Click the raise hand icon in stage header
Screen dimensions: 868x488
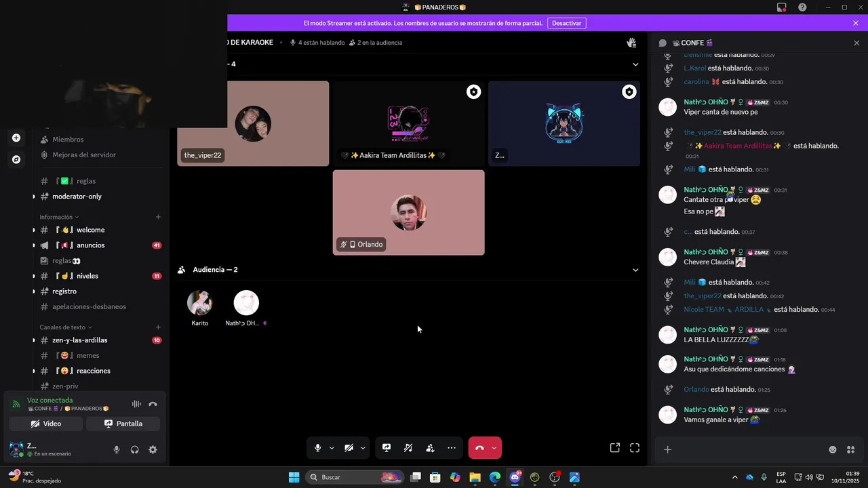[x=631, y=43]
